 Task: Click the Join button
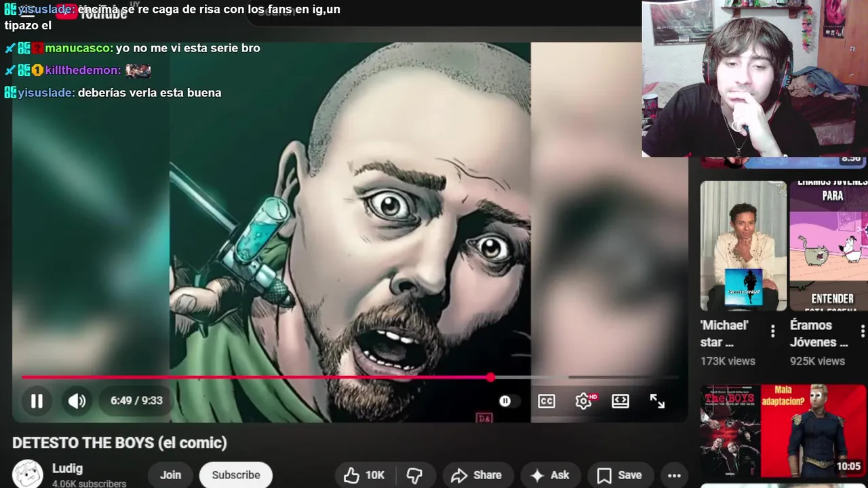(x=170, y=475)
